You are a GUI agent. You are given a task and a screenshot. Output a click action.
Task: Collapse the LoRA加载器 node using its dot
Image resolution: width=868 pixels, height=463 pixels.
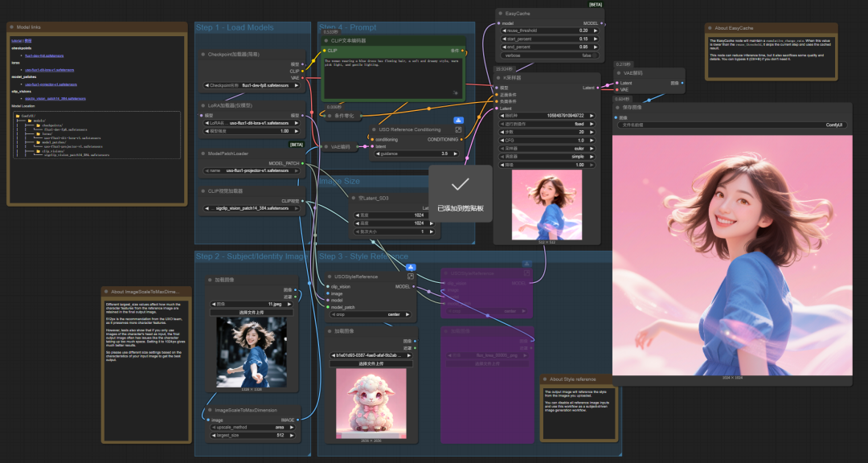click(203, 105)
